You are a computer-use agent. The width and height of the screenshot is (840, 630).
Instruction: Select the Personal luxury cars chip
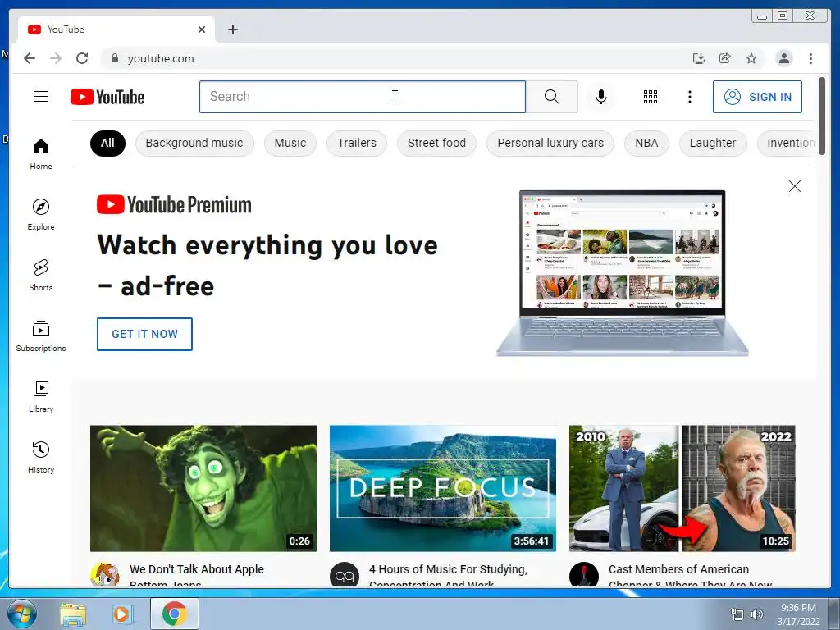coord(550,143)
